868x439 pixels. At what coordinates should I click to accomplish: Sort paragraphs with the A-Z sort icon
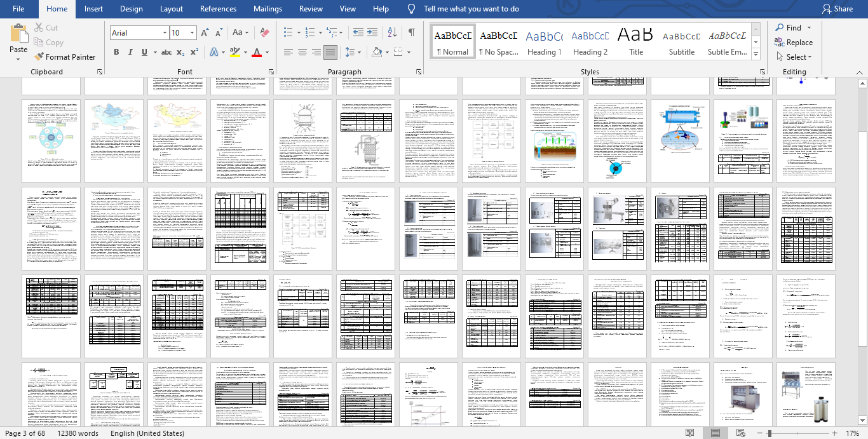tap(392, 32)
